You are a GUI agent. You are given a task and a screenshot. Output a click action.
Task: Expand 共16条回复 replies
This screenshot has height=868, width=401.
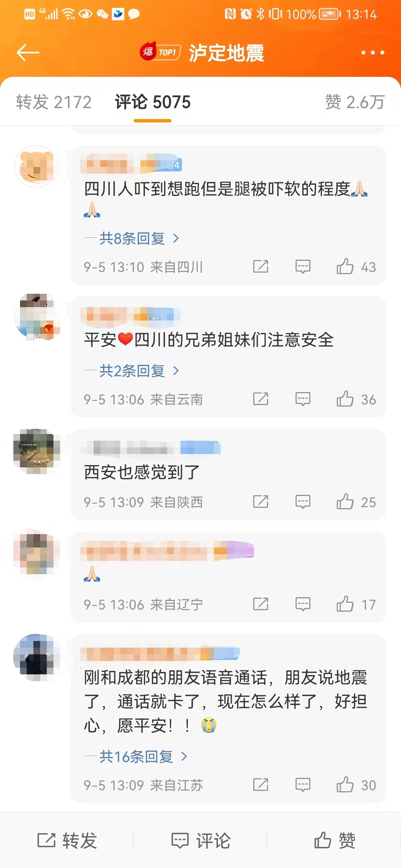[x=136, y=756]
